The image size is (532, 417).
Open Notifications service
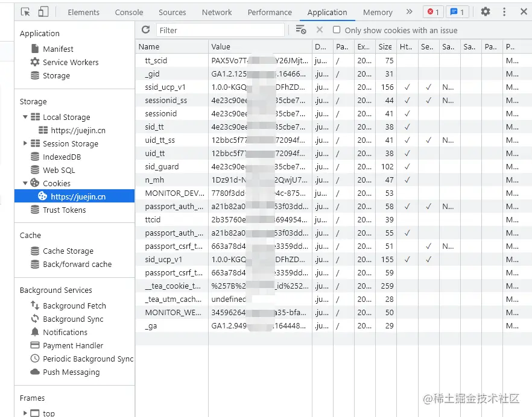pos(65,332)
